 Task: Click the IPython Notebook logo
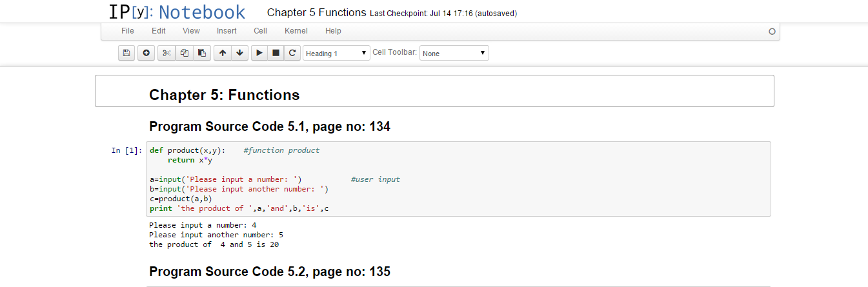(x=177, y=12)
